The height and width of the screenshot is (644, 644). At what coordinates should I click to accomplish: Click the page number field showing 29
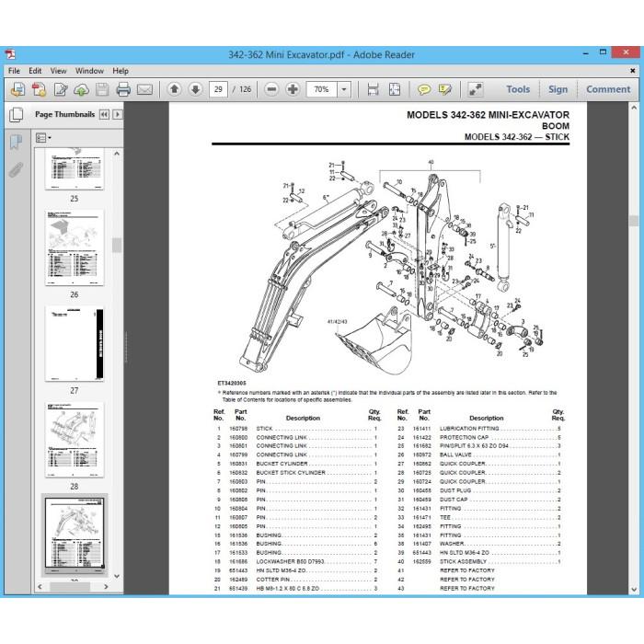[218, 89]
